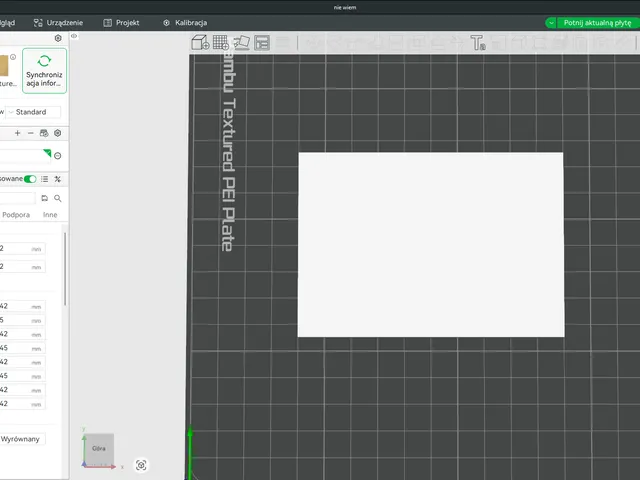Select the white rectangular object on plate

point(431,245)
